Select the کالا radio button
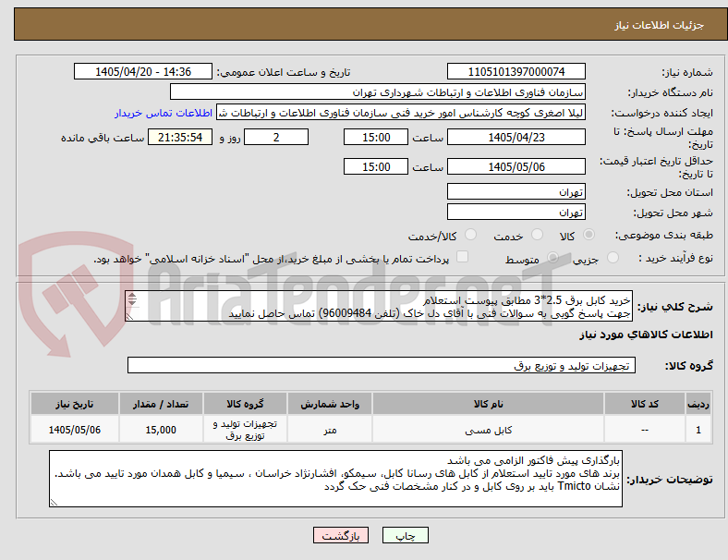Viewport: 728px width, 560px height. 588,235
